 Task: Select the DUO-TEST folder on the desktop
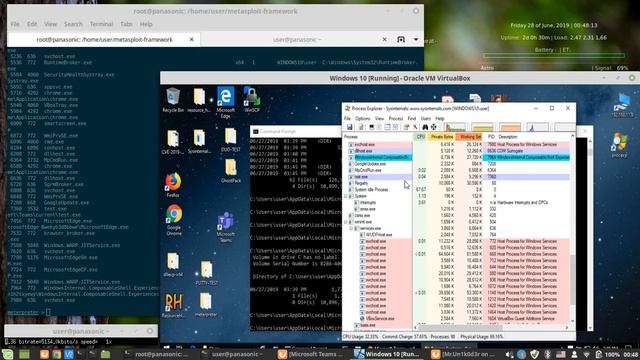[230, 140]
